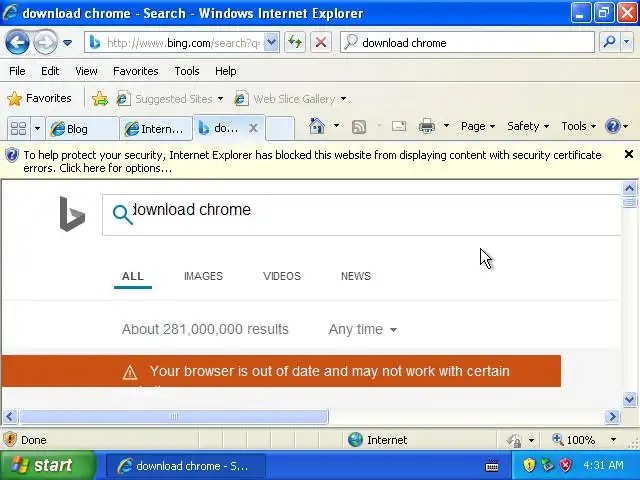
Task: Switch to VIDEOS results tab
Action: pyautogui.click(x=282, y=276)
